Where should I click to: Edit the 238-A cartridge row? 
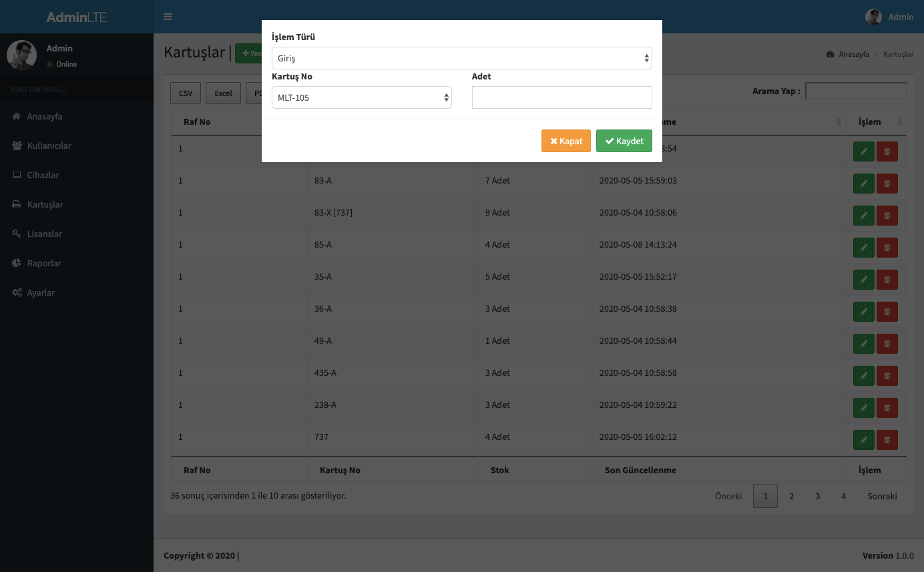(x=864, y=408)
